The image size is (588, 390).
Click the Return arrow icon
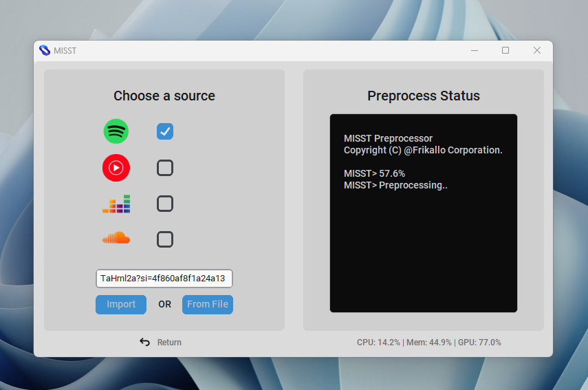pyautogui.click(x=144, y=342)
